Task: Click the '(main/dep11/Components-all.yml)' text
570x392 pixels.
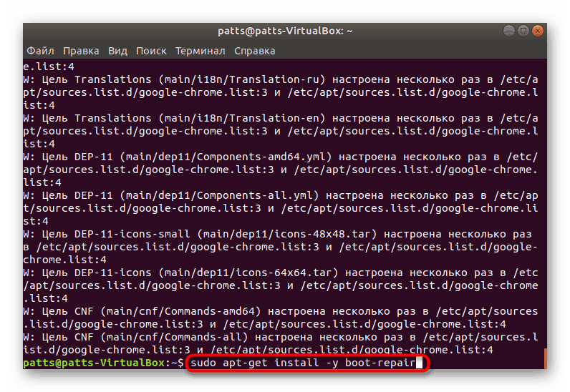Action: [219, 195]
